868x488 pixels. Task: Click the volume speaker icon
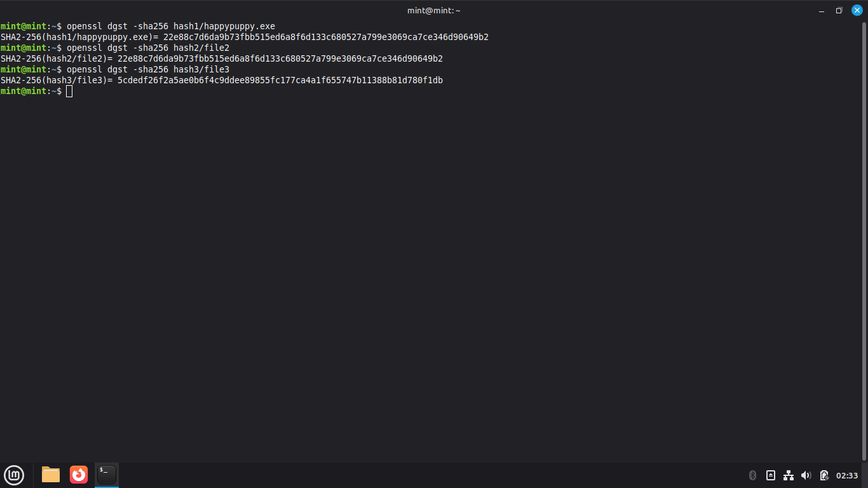coord(806,475)
